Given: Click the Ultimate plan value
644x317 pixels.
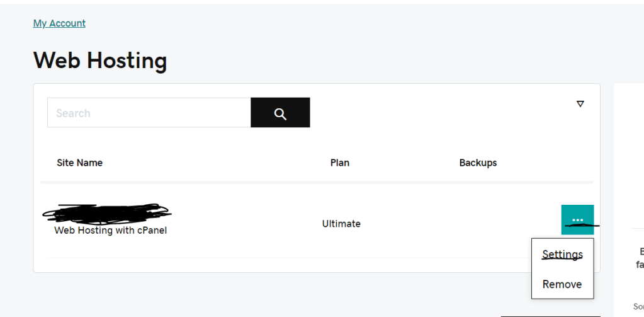Looking at the screenshot, I should [341, 224].
